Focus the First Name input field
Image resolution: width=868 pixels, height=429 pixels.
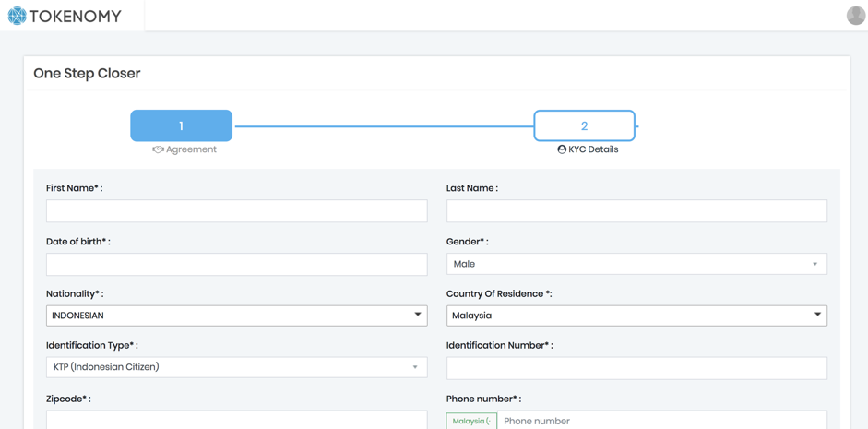[237, 211]
